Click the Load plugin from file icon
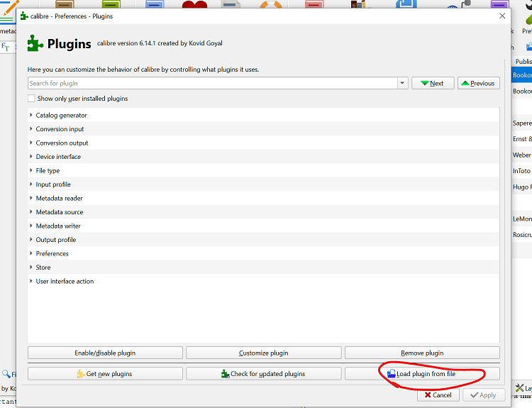Screen dimensions: 532x408 [392, 374]
